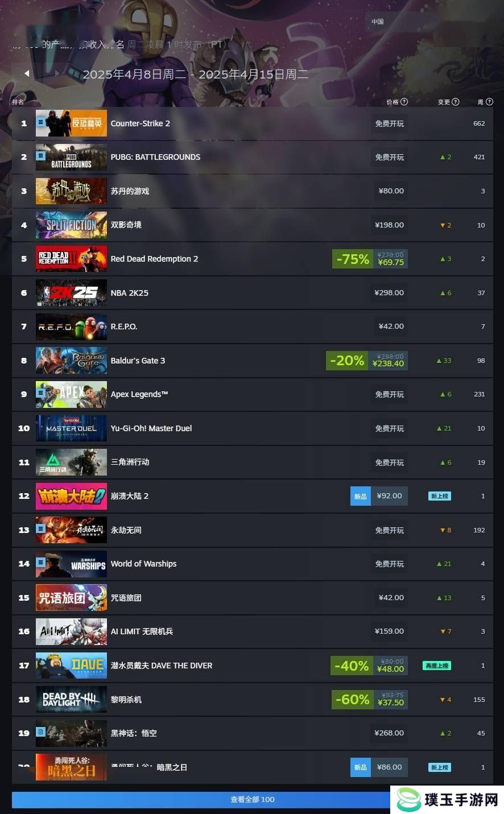Click the NBA 2K25 game thumbnail
This screenshot has height=814, width=504.
(71, 293)
